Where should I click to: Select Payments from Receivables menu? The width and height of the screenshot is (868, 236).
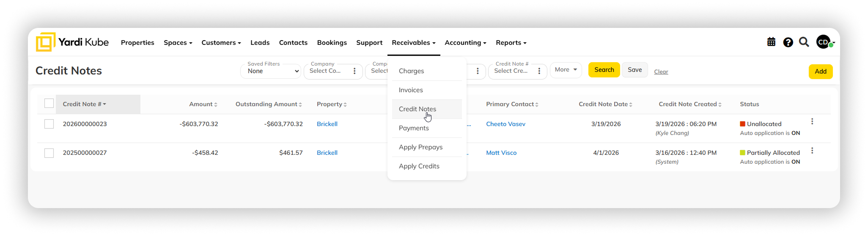(414, 128)
